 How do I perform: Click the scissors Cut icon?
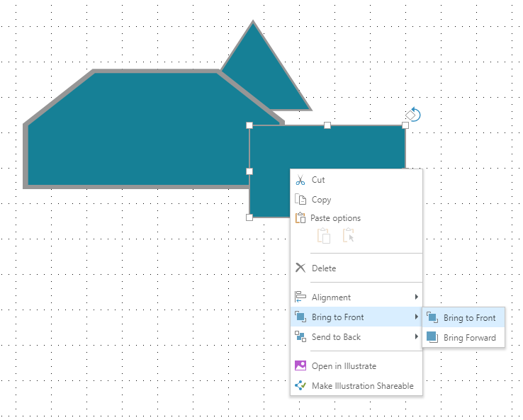click(300, 181)
